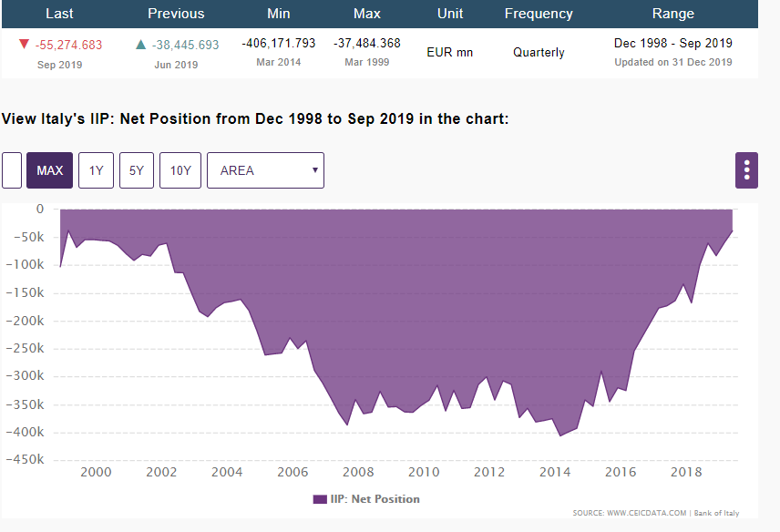The width and height of the screenshot is (780, 532).
Task: Click the red down arrow beside Last value
Action: [24, 45]
